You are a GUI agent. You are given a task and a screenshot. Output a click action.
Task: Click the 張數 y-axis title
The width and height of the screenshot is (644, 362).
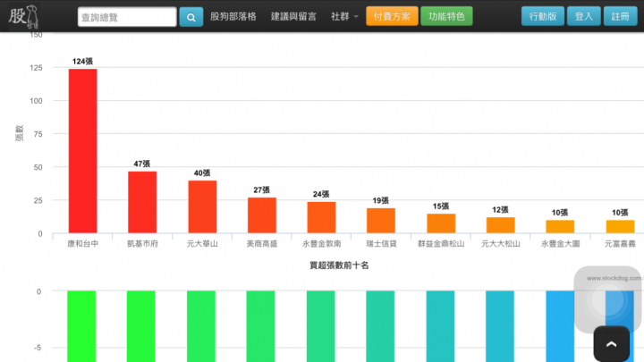[20, 133]
